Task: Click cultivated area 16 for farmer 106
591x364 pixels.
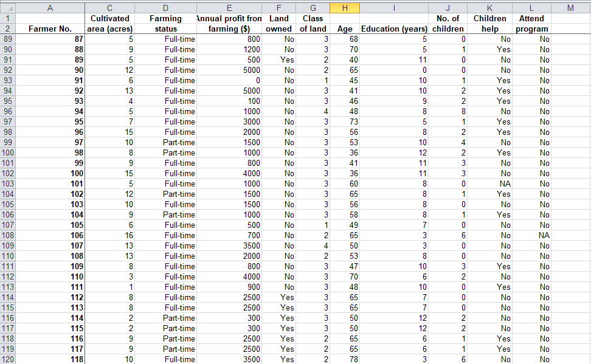Action: tap(109, 235)
